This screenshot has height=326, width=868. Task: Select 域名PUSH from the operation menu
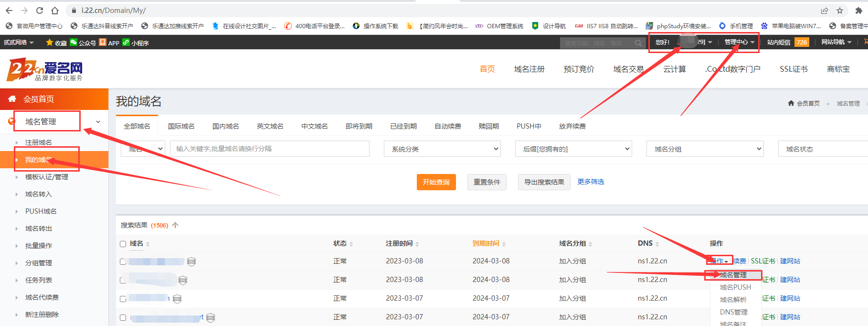pos(735,287)
